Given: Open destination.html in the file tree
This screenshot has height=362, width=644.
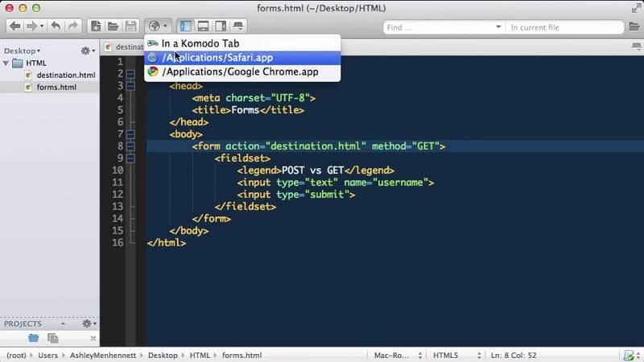Looking at the screenshot, I should click(x=66, y=75).
